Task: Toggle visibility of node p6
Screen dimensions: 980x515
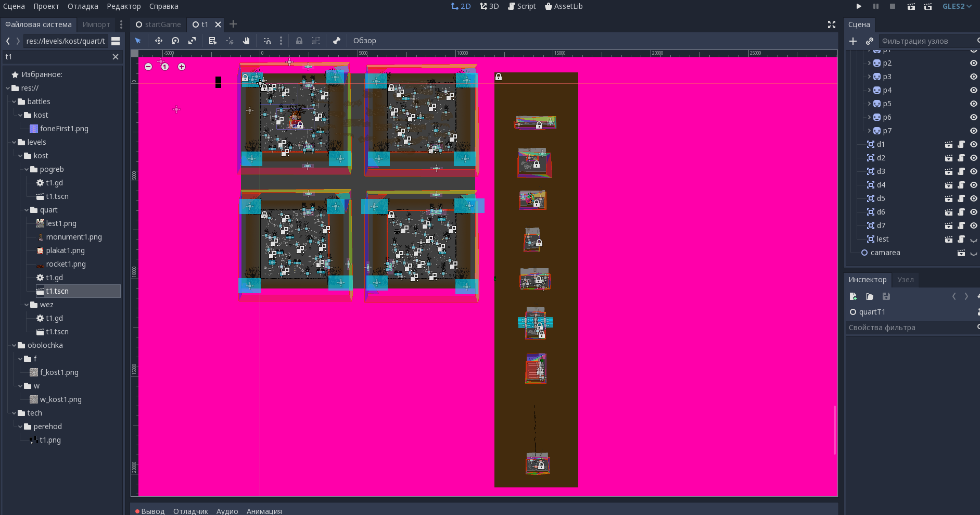Action: click(974, 117)
